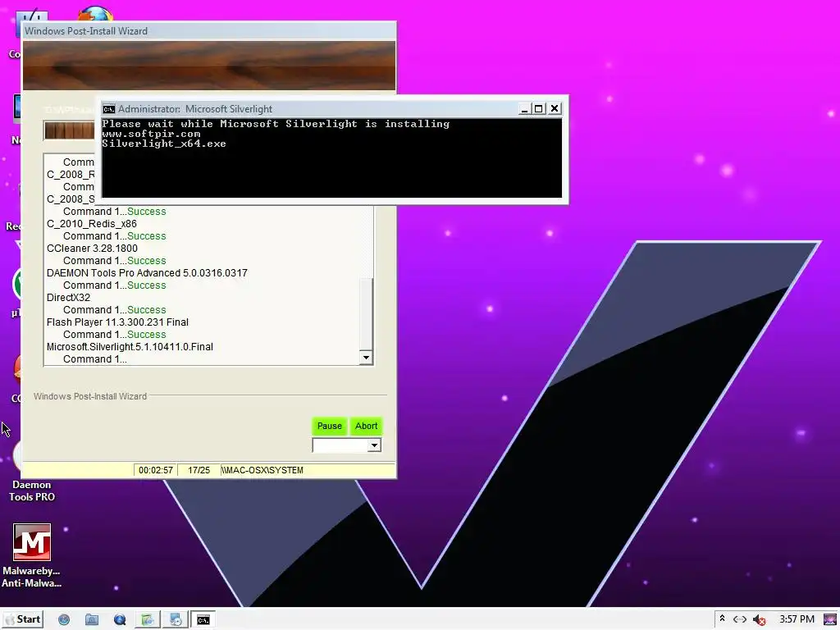Click the 17/25 progress status cell
840x630 pixels.
point(199,470)
